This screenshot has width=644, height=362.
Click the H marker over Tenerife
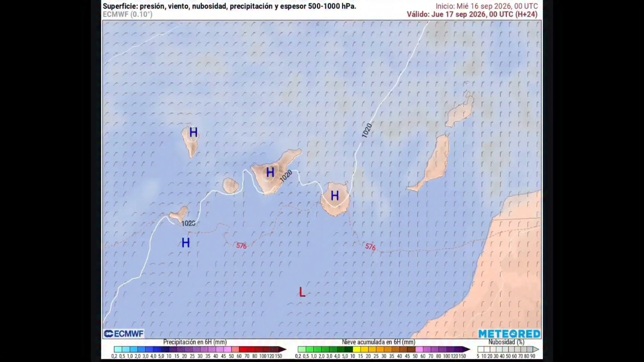[270, 172]
